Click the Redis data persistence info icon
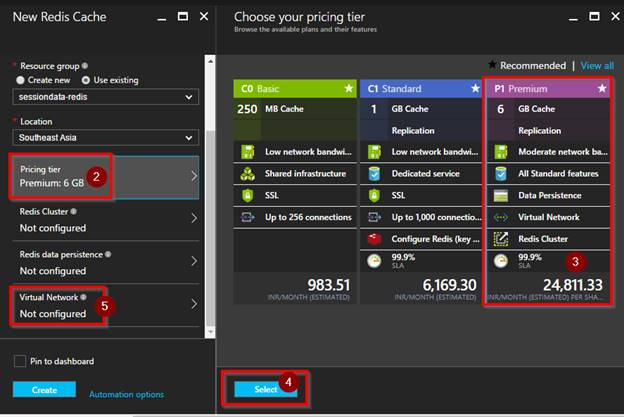The height and width of the screenshot is (417, 624). click(x=108, y=254)
